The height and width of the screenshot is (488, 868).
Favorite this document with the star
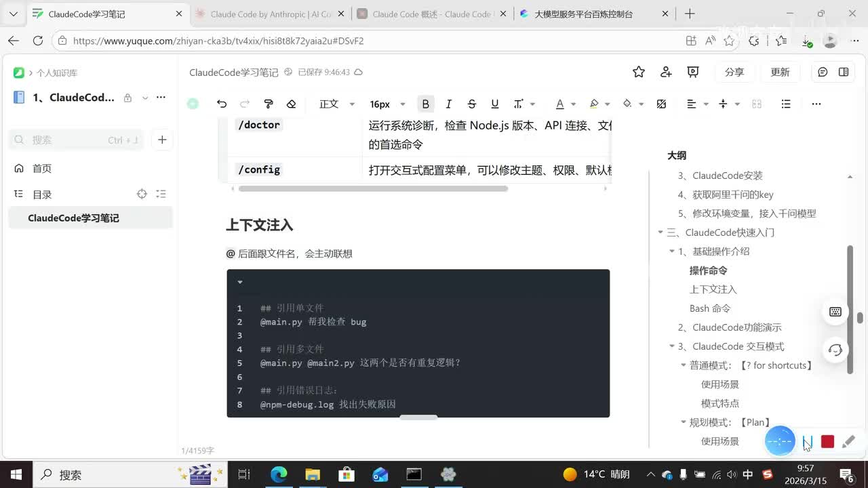click(x=638, y=72)
